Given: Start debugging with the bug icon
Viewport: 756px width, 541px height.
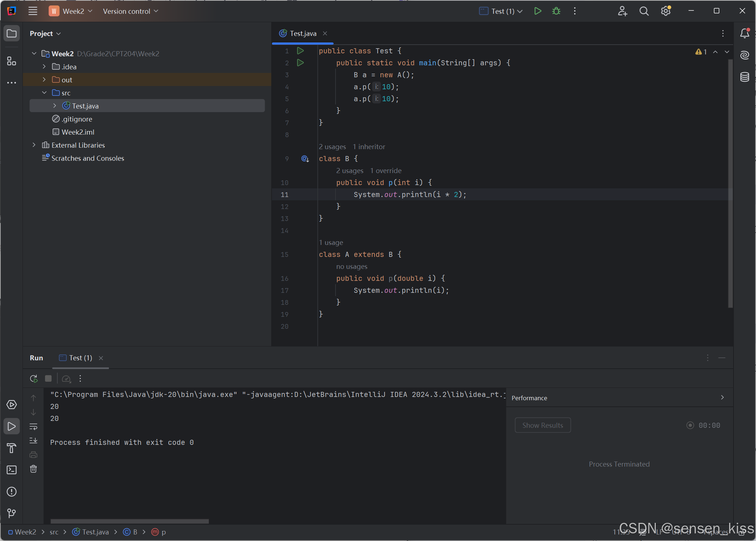Looking at the screenshot, I should pyautogui.click(x=556, y=11).
